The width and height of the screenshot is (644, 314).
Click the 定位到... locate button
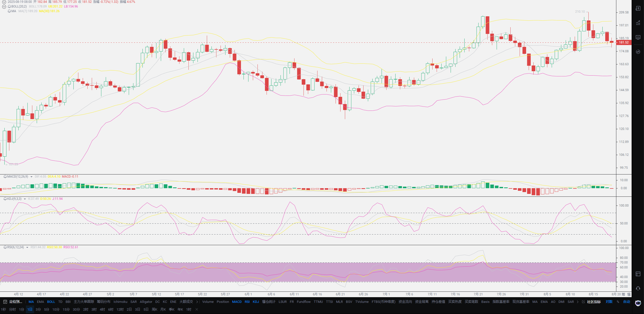(16, 302)
